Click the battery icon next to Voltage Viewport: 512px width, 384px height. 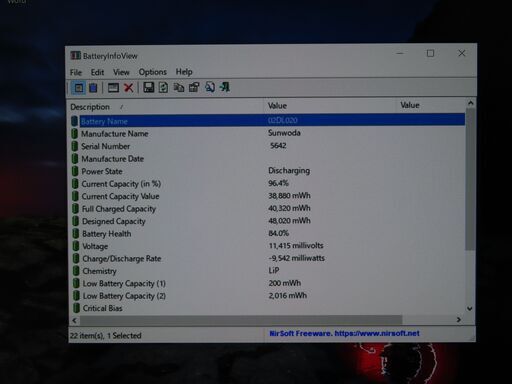(x=76, y=246)
